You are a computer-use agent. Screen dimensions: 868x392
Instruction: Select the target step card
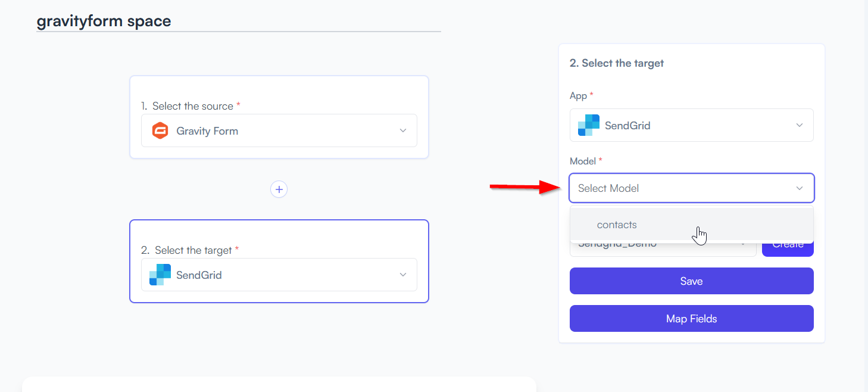point(279,261)
